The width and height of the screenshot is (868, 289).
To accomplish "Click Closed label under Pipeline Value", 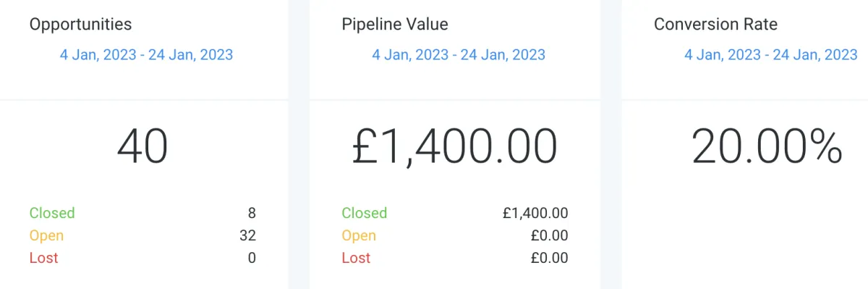I will (364, 213).
